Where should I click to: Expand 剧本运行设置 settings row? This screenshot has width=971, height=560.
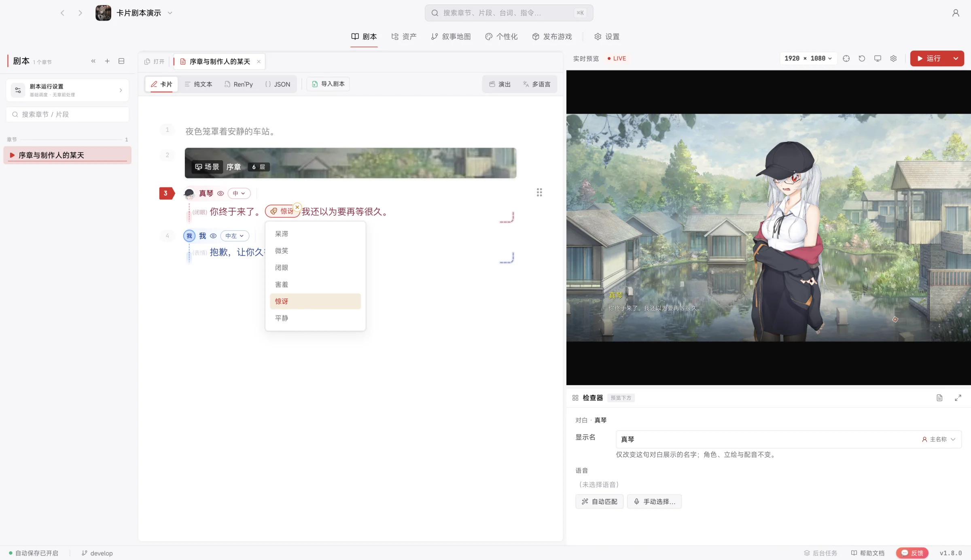click(68, 90)
